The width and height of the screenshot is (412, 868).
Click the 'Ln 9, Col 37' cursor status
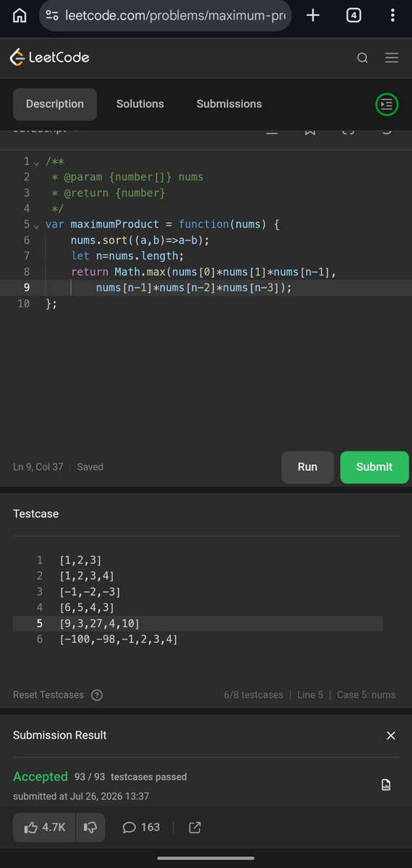pyautogui.click(x=38, y=467)
